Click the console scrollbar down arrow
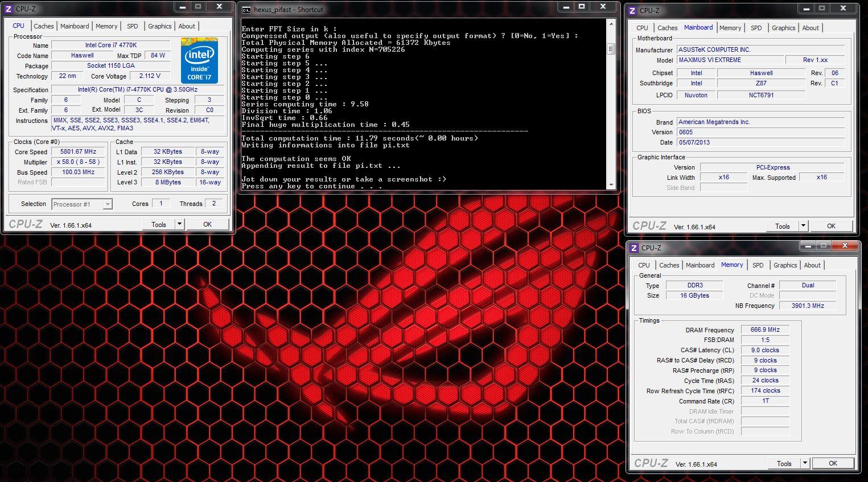The image size is (868, 482). 611,185
